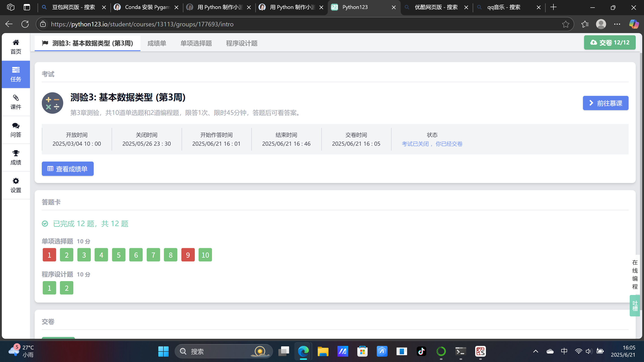Open File Explorer from the taskbar
This screenshot has height=362, width=644.
pyautogui.click(x=323, y=351)
